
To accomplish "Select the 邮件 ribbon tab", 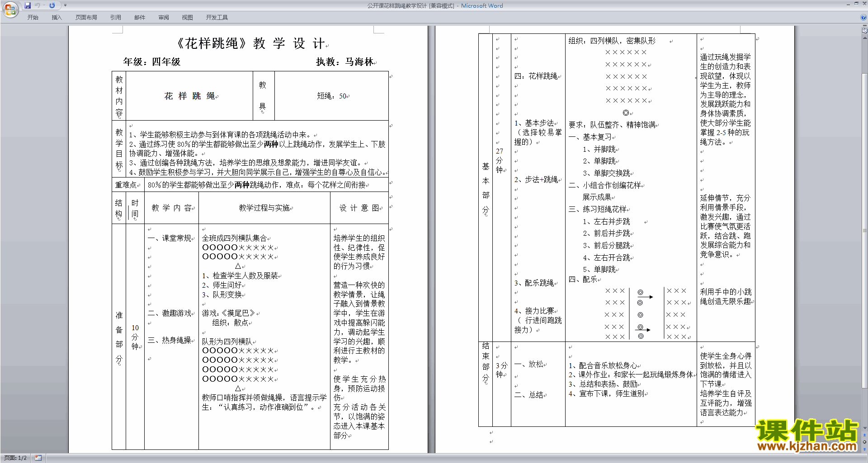I will [140, 17].
